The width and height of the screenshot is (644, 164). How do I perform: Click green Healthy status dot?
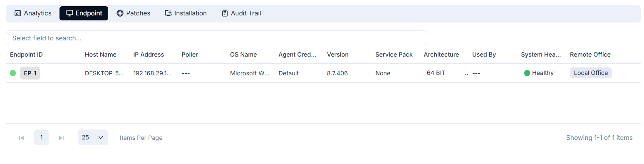pyautogui.click(x=527, y=73)
